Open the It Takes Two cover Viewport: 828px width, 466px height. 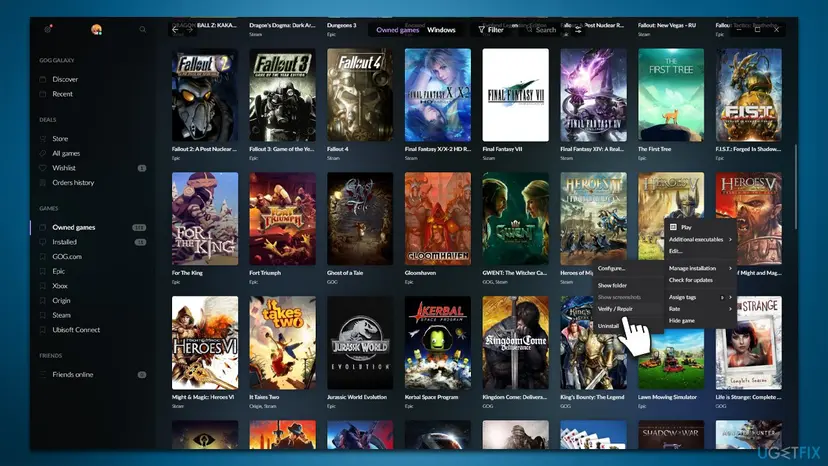click(283, 343)
